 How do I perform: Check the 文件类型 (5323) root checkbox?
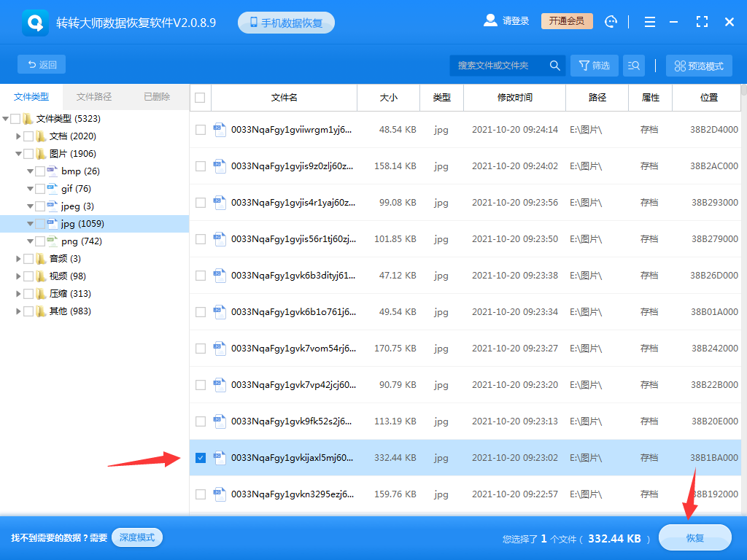(15, 119)
